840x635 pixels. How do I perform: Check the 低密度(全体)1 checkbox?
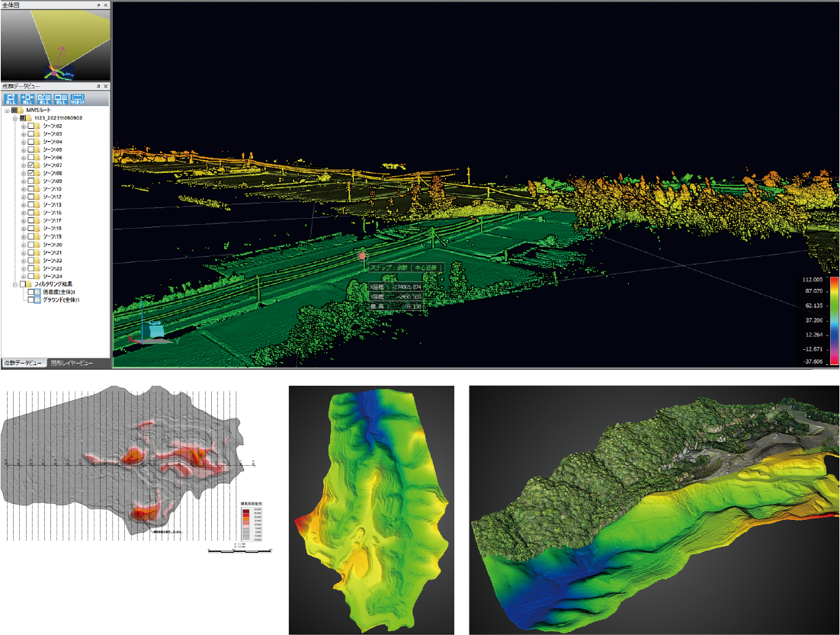(x=30, y=292)
